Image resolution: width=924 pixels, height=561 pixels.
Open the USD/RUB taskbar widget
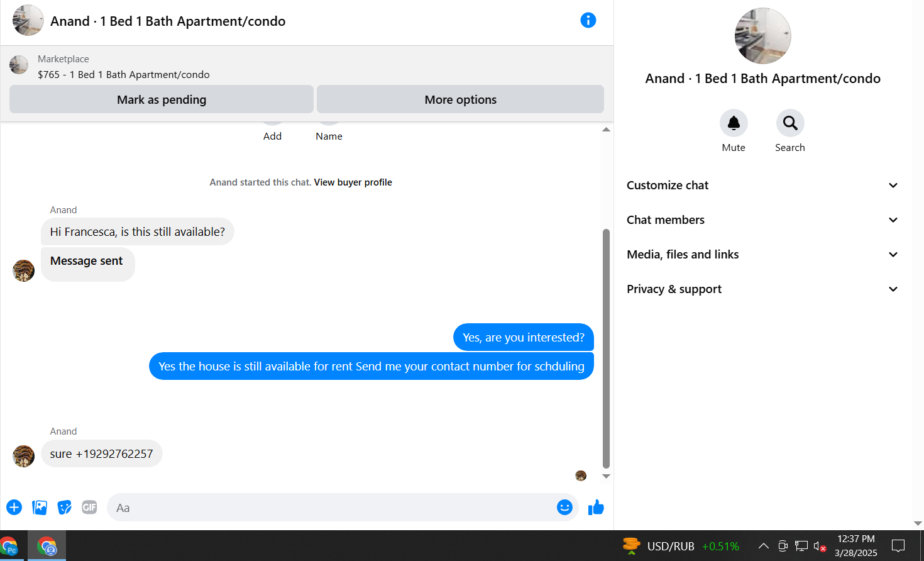(x=681, y=546)
